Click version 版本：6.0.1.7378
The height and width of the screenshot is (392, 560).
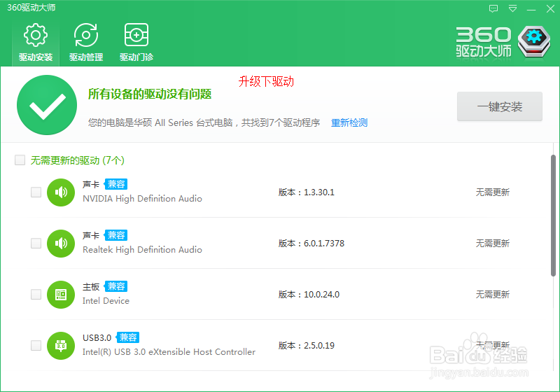[x=311, y=244]
